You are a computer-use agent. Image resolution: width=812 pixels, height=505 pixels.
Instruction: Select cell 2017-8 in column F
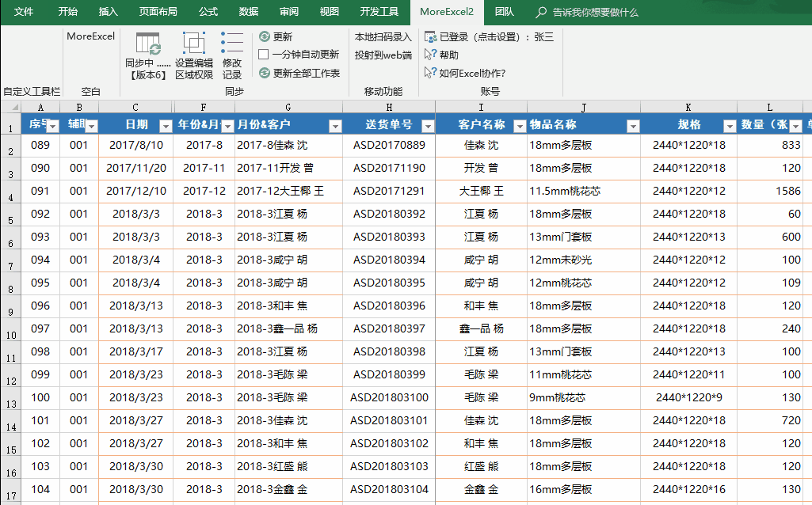point(204,146)
